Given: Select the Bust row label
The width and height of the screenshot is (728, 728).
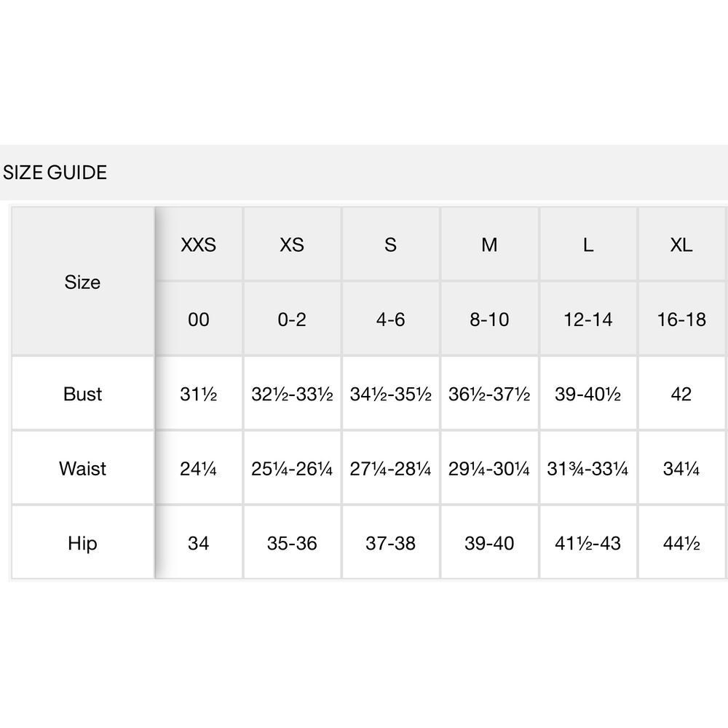Looking at the screenshot, I should click(83, 394).
